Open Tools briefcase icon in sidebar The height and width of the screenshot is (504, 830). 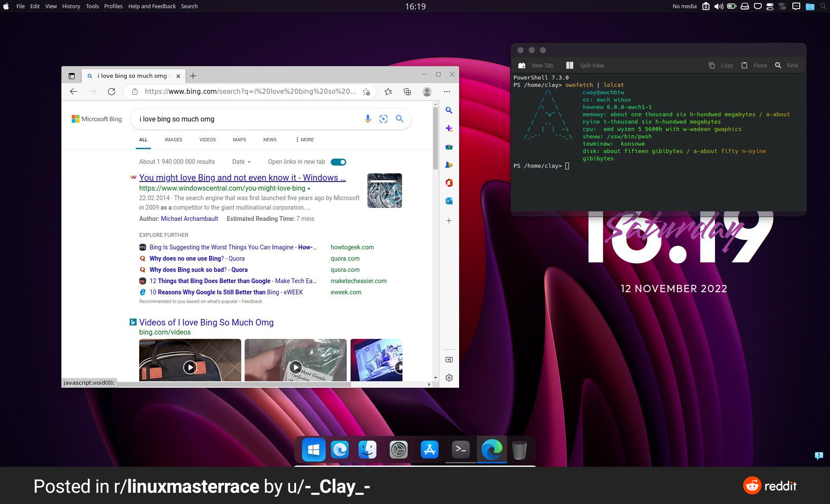pos(449,147)
